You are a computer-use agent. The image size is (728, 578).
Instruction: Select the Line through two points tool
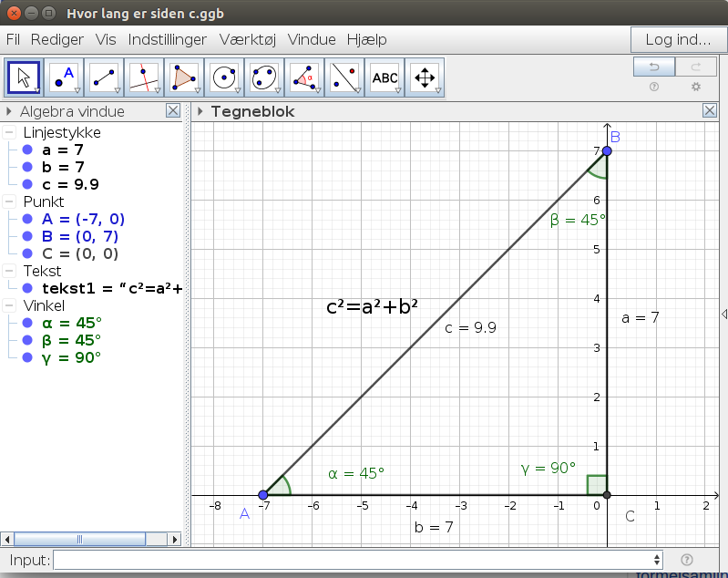tap(104, 77)
